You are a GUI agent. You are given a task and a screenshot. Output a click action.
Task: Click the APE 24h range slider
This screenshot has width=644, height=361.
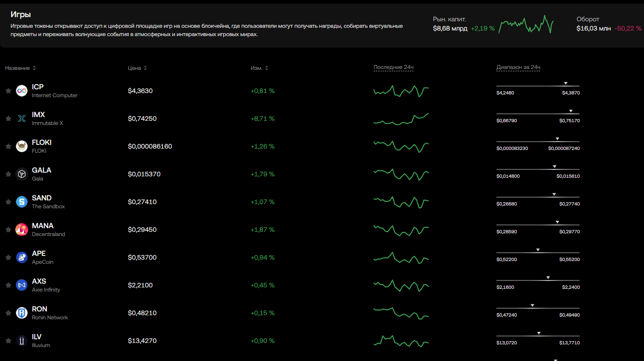[538, 252]
